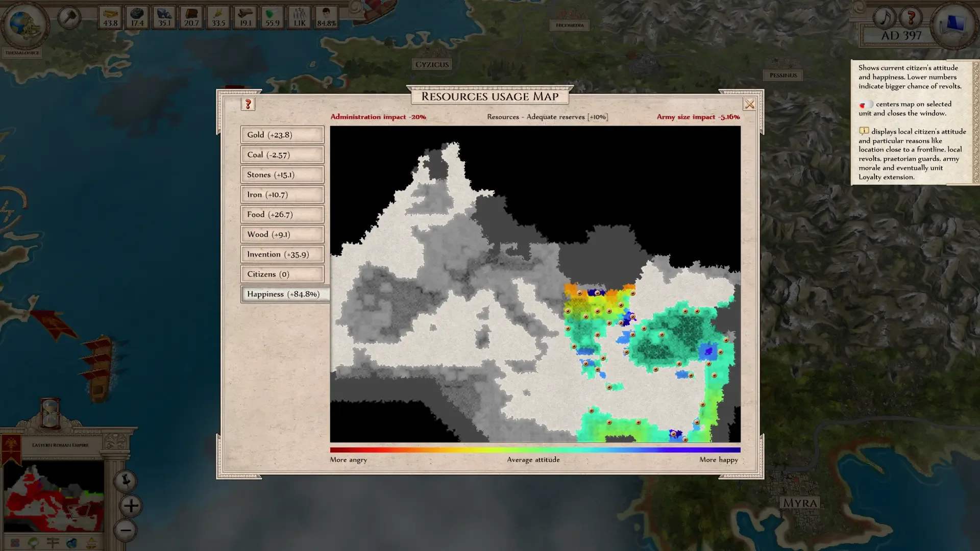Zoom out with the minus button
Image resolution: width=980 pixels, height=551 pixels.
126,531
